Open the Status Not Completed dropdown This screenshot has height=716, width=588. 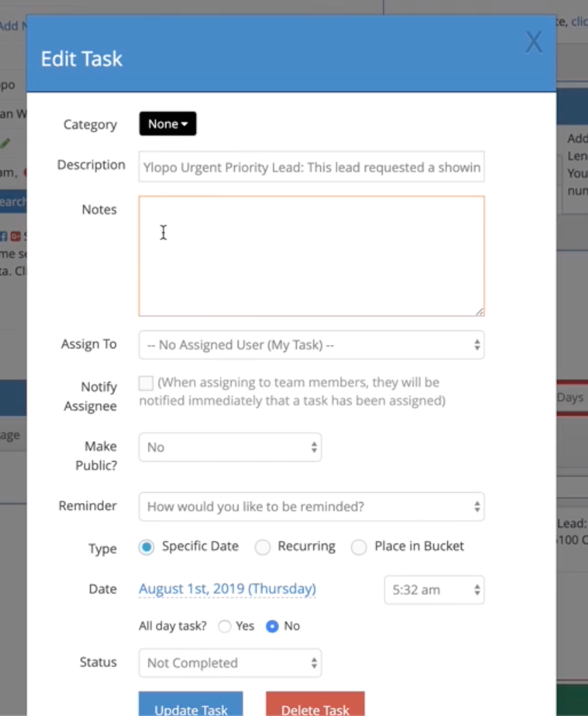click(x=230, y=663)
